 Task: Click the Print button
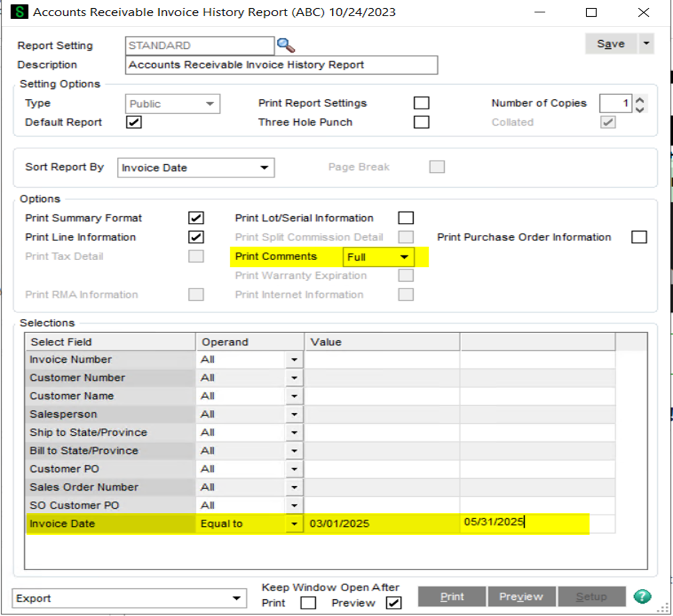click(452, 597)
